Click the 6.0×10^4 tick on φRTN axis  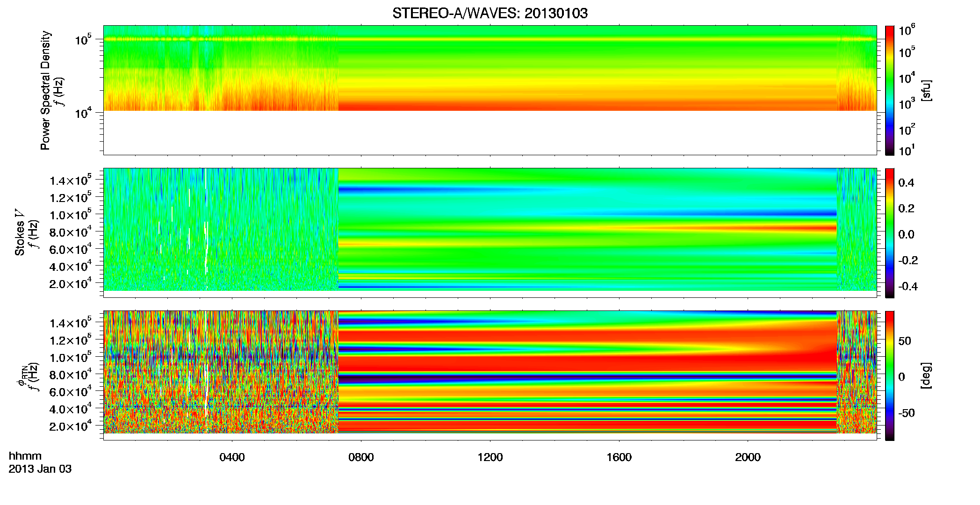(x=71, y=391)
